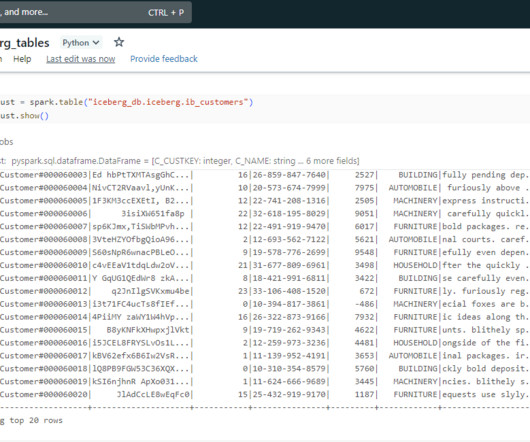530x442 pixels.
Task: Click address value B8yKNFkXHwpxjlVkt
Action: click(x=148, y=330)
